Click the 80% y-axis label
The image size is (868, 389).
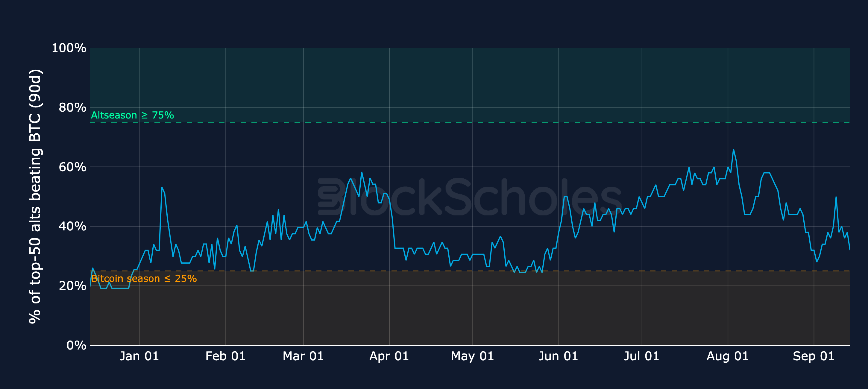point(72,107)
